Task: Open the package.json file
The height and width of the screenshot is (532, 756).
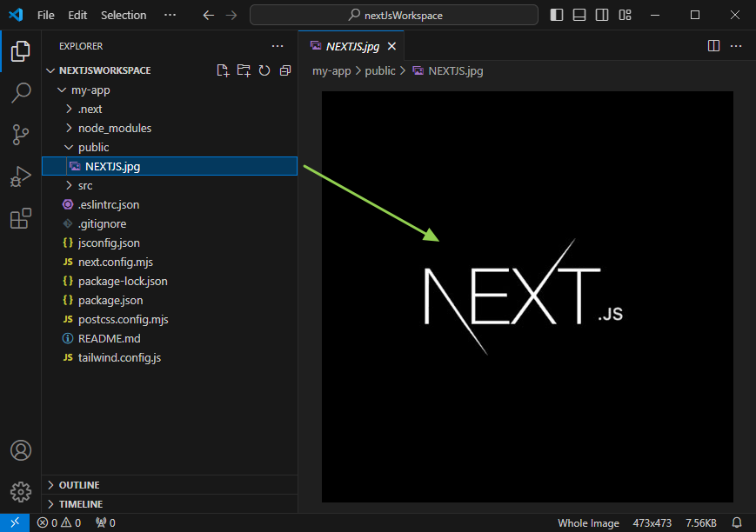Action: [x=170, y=300]
